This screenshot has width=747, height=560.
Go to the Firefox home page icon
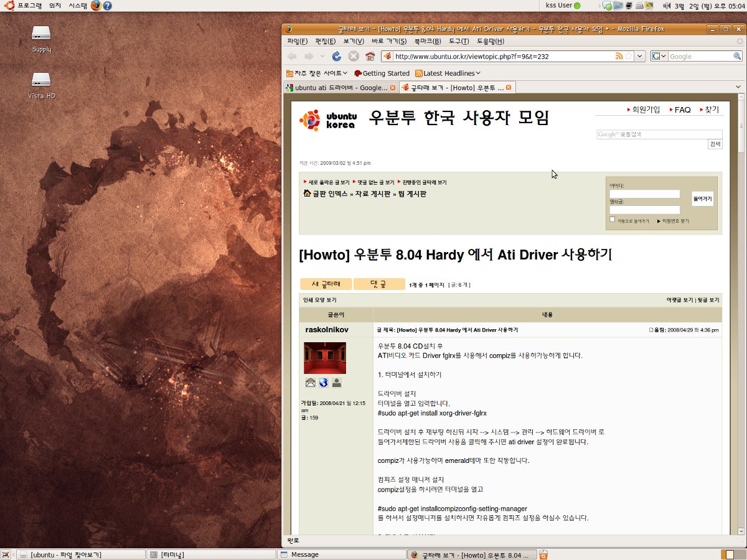[x=370, y=56]
